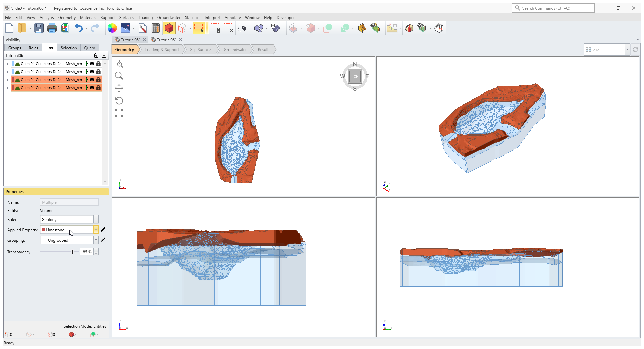This screenshot has width=644, height=349.
Task: Click the multicolored materials block icon
Action: pos(409,28)
